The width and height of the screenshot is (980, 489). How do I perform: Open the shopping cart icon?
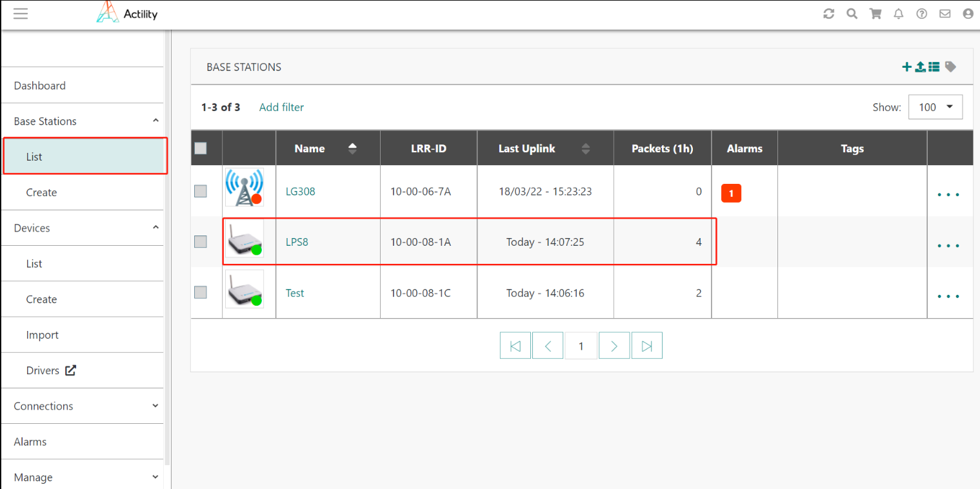[x=875, y=14]
